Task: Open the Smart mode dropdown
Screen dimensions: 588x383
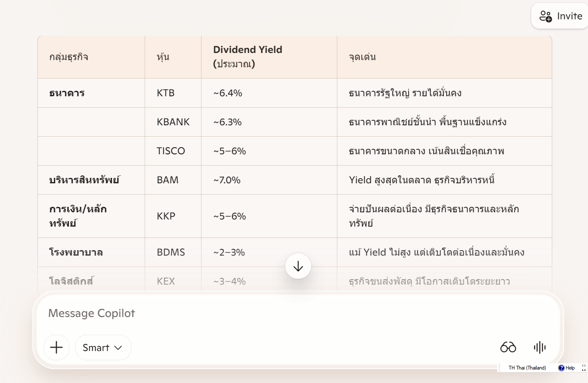Action: (x=103, y=347)
